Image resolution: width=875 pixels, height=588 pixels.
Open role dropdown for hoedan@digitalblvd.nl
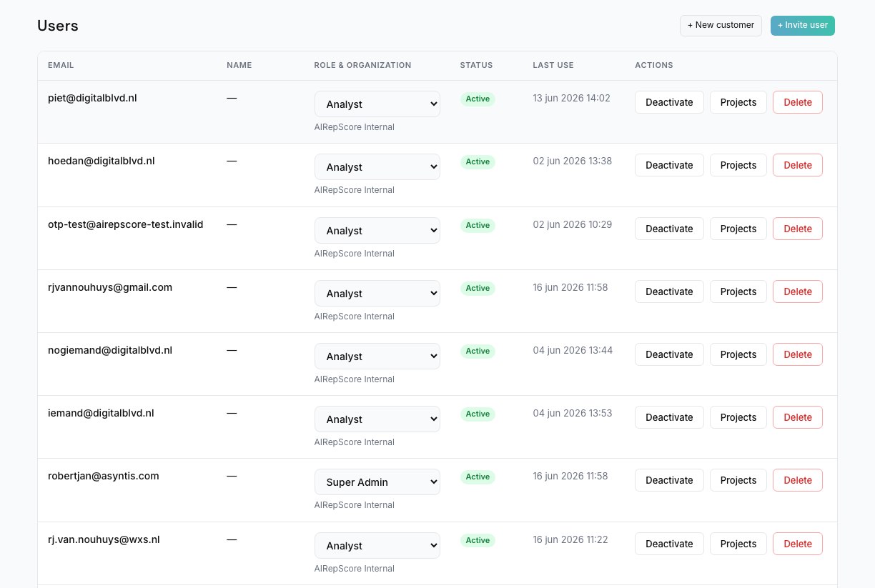coord(377,167)
